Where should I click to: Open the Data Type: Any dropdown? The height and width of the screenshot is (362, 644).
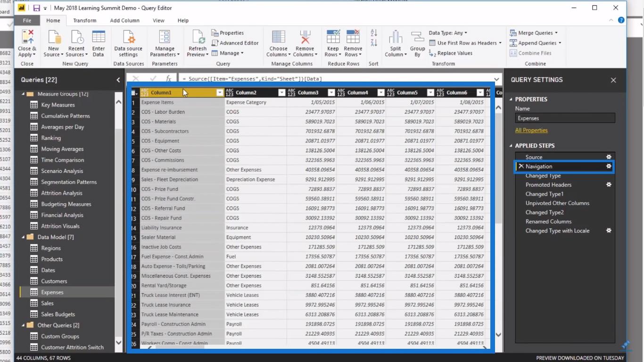pyautogui.click(x=448, y=33)
